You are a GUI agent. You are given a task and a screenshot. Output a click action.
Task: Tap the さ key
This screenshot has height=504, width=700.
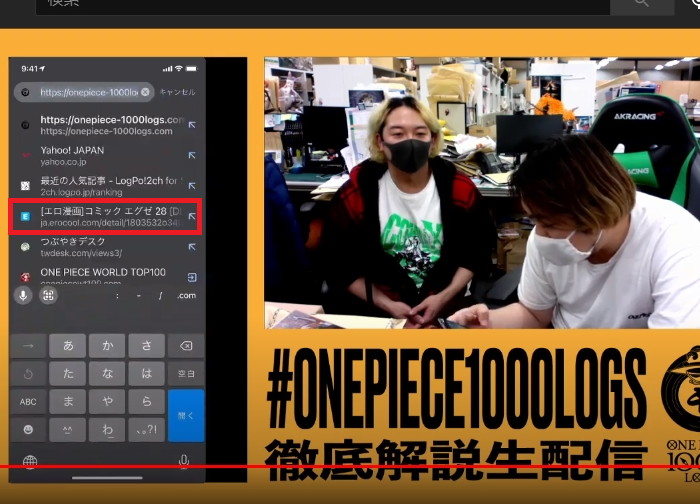click(146, 346)
